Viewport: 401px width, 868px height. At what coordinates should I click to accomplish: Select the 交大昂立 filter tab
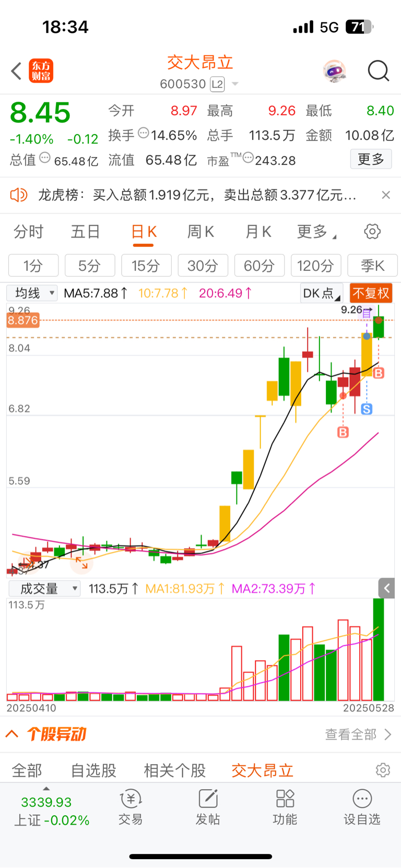[262, 770]
